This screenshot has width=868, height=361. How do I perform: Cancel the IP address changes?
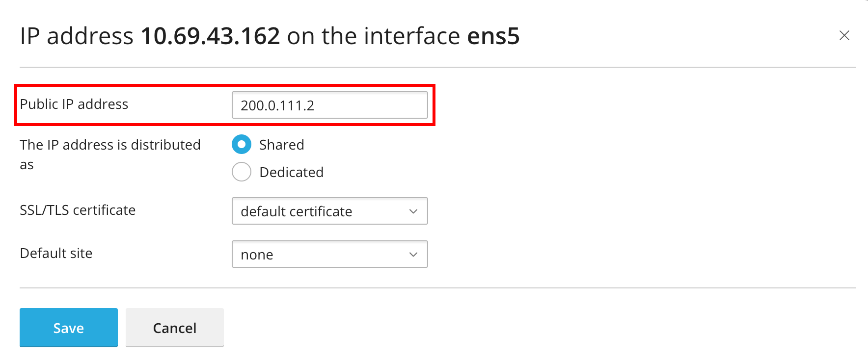pos(175,328)
